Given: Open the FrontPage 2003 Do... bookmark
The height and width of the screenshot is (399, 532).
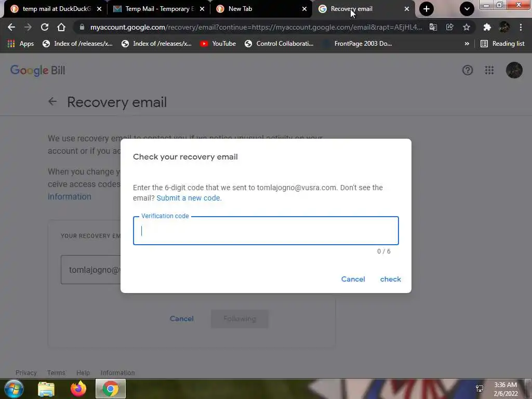Looking at the screenshot, I should [x=357, y=44].
